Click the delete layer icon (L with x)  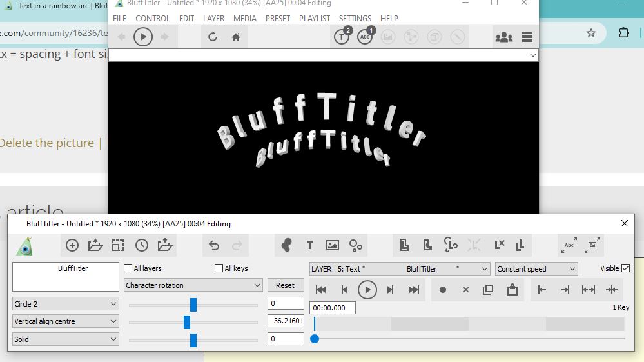click(499, 245)
